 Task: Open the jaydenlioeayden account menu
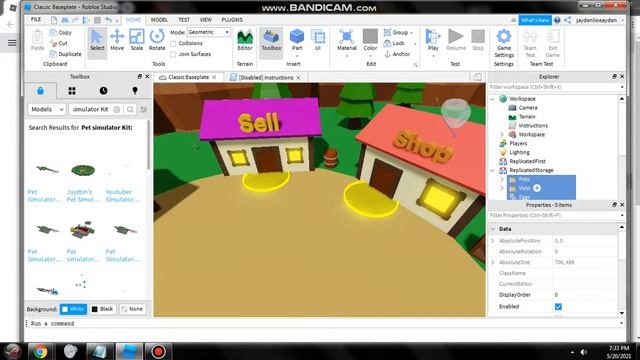click(x=599, y=20)
